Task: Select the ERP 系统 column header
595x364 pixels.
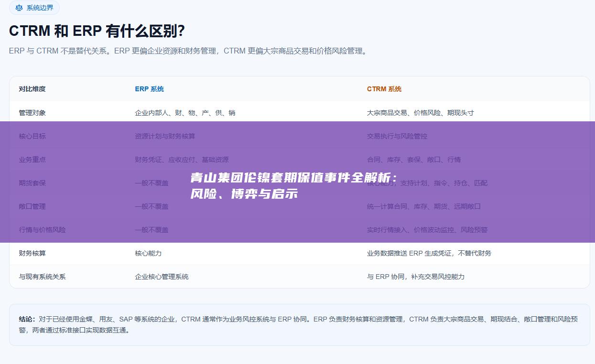Action: click(x=149, y=89)
